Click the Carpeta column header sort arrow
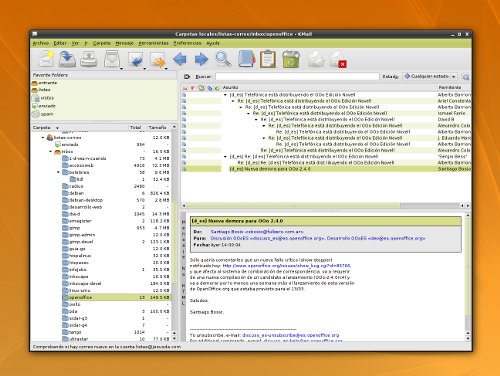The width and height of the screenshot is (500, 376). click(x=57, y=128)
